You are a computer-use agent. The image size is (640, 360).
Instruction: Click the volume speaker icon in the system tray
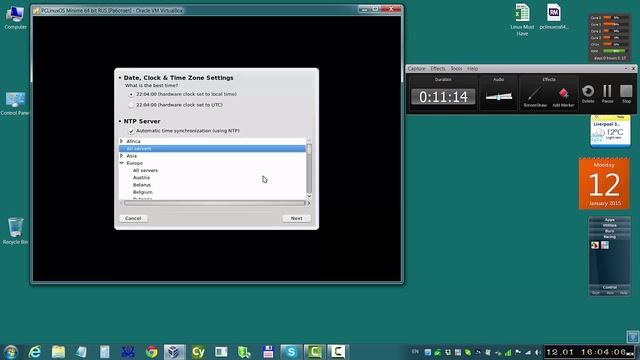pyautogui.click(x=538, y=352)
